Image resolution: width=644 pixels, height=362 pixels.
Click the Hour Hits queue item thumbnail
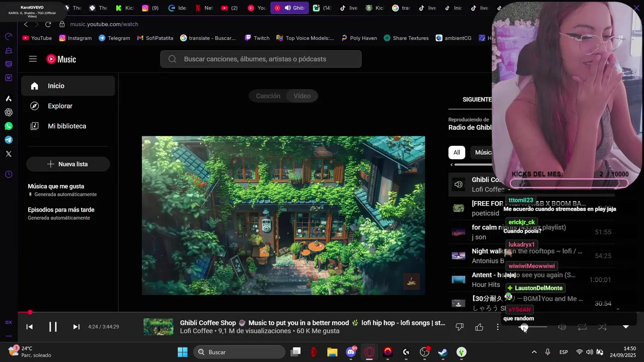[x=458, y=280]
